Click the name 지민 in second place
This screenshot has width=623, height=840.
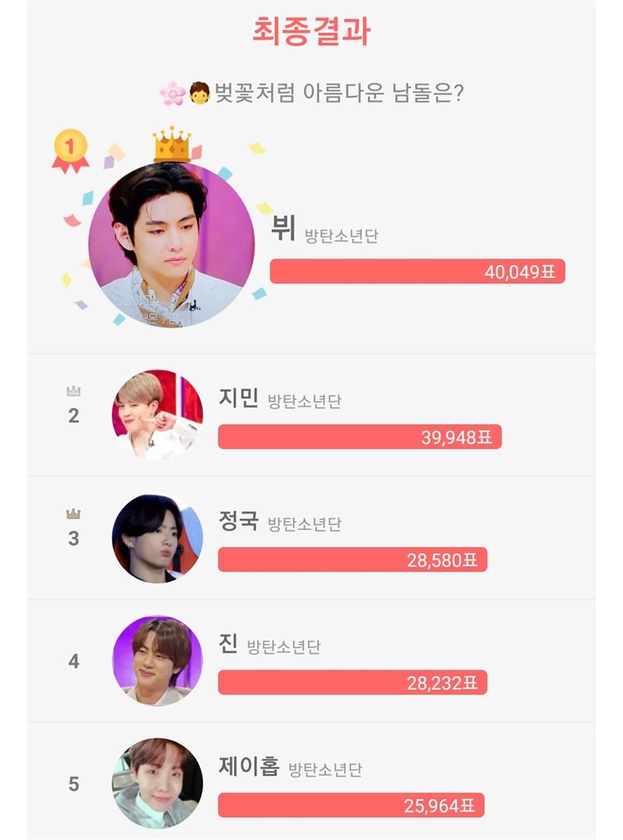point(238,399)
